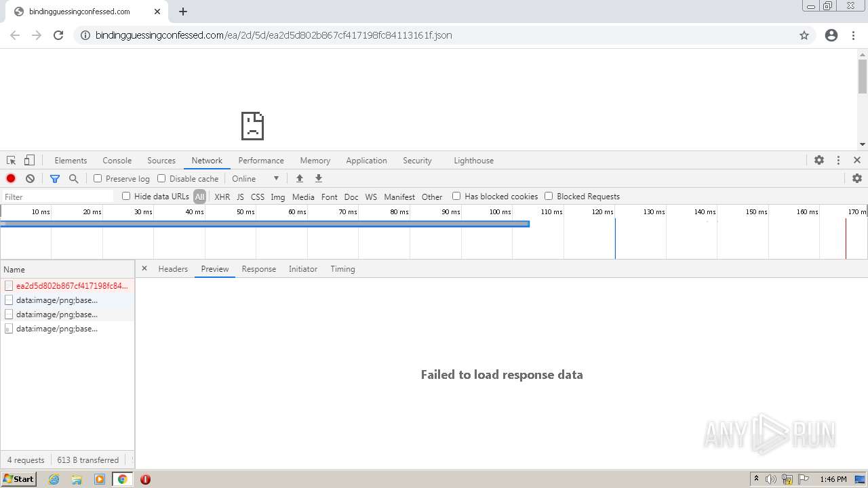Switch to Lighthouse tab
868x488 pixels.
pos(473,161)
